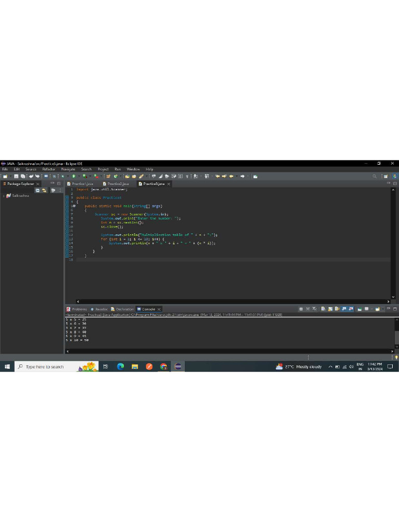399x532 pixels.
Task: Click the Open Perspective icon
Action: (386, 177)
